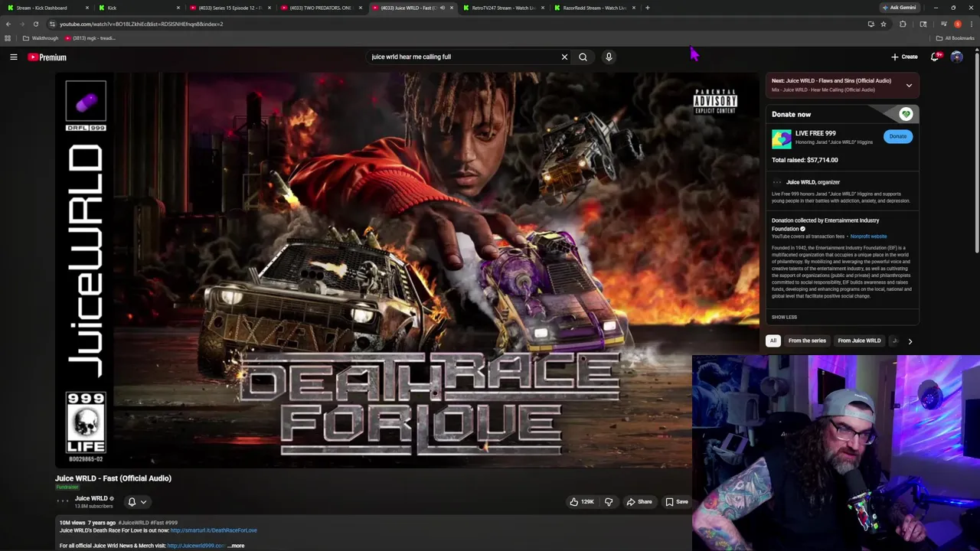
Task: Show more filter chips with right arrow
Action: 910,341
